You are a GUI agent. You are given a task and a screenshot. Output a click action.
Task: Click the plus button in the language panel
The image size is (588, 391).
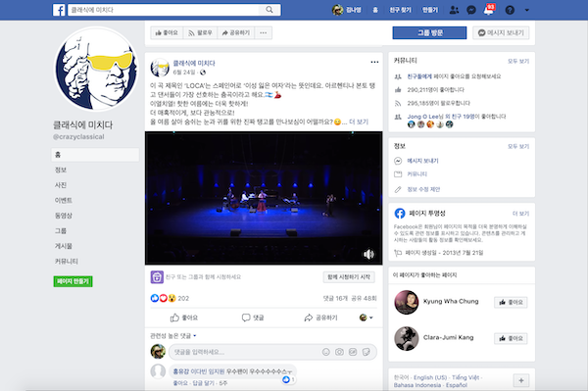pyautogui.click(x=521, y=380)
